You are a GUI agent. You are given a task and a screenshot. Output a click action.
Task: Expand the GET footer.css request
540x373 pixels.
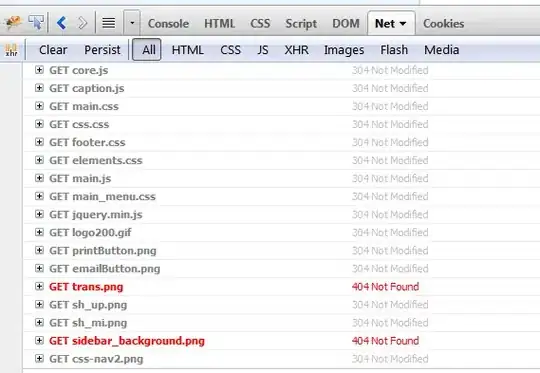[40, 142]
